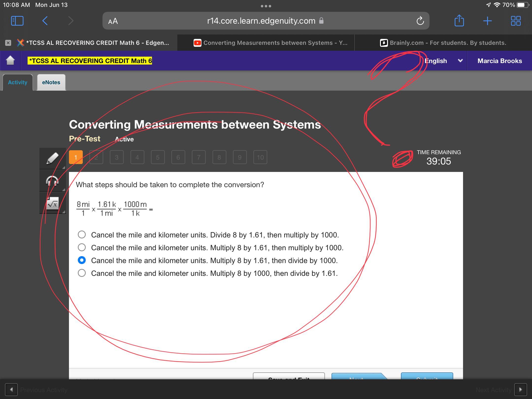Screen dimensions: 532x399
Task: Click the Next Activity arrow button
Action: click(520, 390)
